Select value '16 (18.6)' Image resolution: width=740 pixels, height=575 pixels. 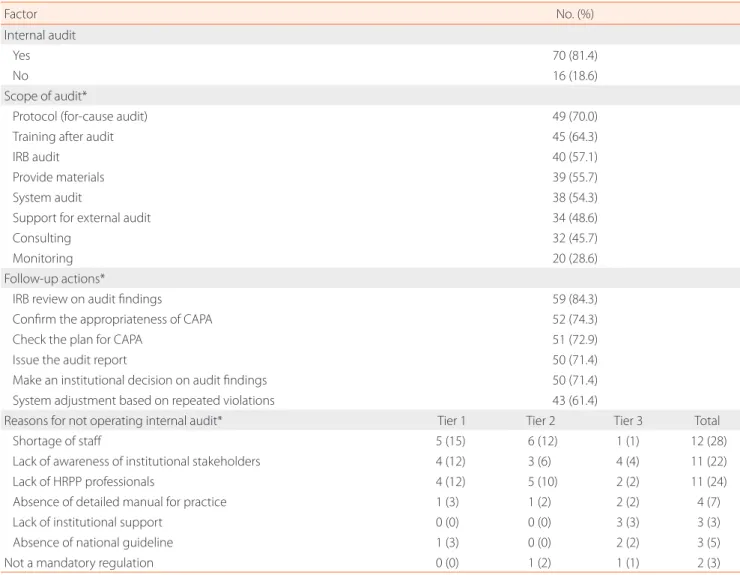pos(575,76)
